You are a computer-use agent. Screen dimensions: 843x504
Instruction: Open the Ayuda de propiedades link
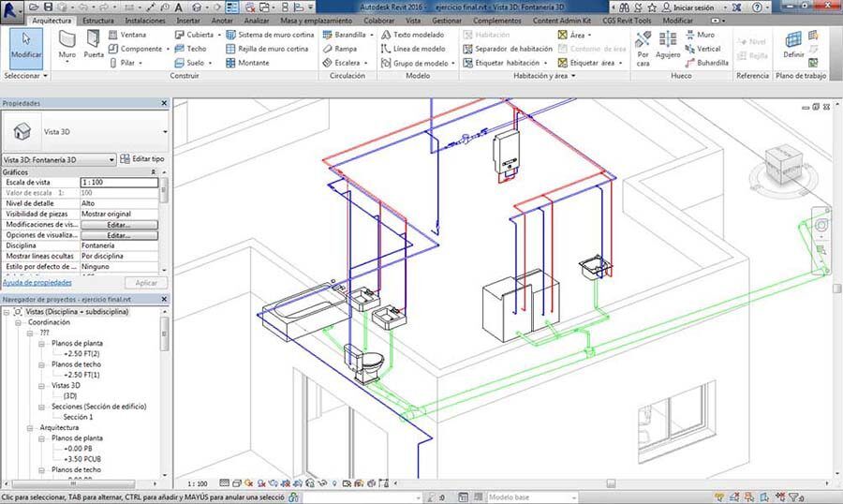click(37, 281)
